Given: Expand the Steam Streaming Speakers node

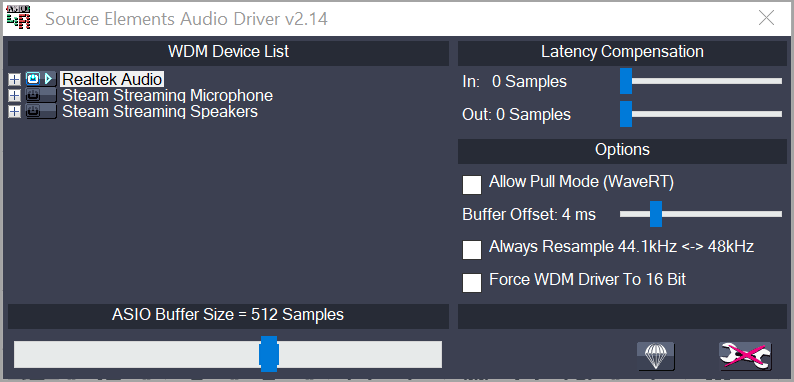Looking at the screenshot, I should [x=15, y=112].
